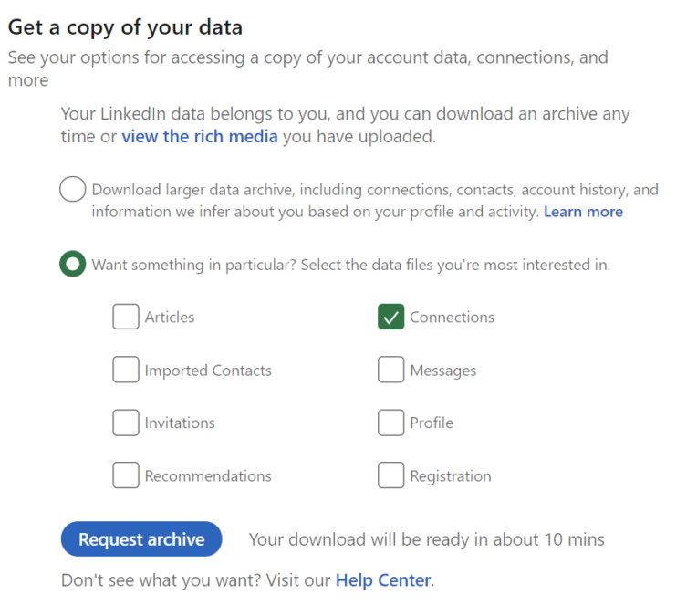Enable the Registration checkbox
The image size is (697, 616).
(x=390, y=475)
